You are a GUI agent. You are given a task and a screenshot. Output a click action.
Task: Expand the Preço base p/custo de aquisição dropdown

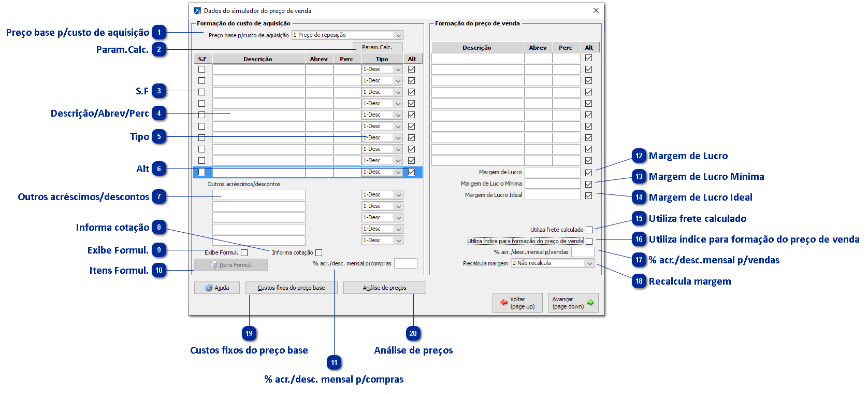click(399, 35)
